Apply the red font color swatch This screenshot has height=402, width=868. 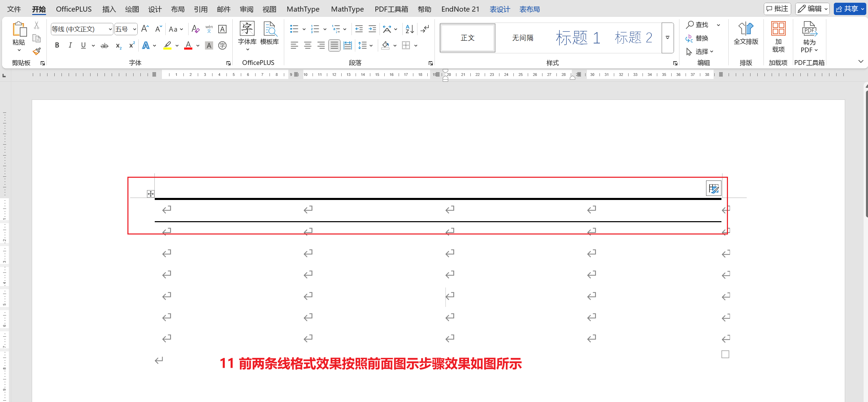188,45
